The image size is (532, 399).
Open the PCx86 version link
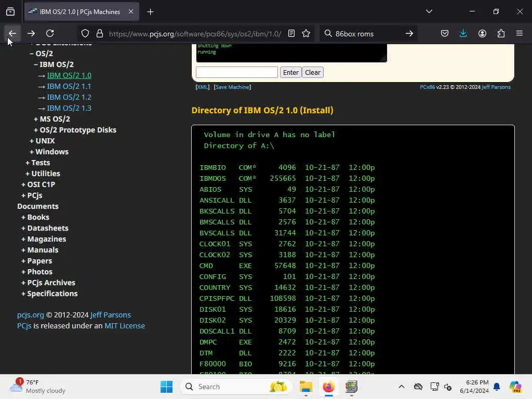click(x=427, y=87)
